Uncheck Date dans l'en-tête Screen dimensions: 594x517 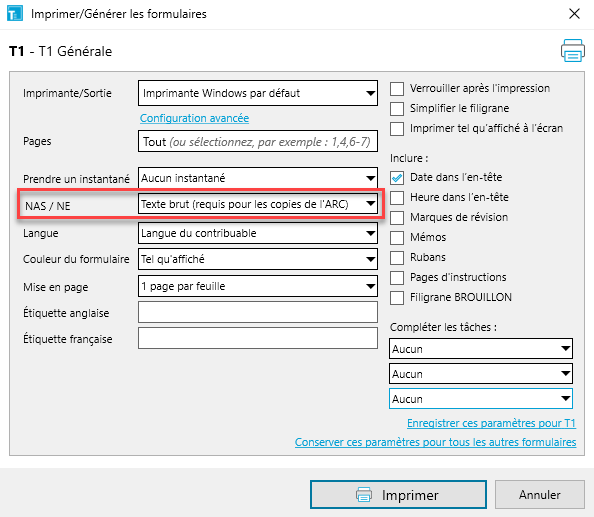(397, 178)
